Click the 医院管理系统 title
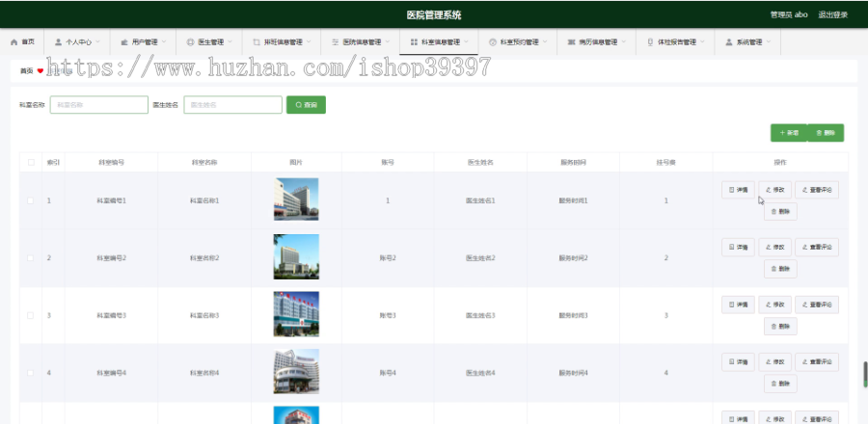Image resolution: width=868 pixels, height=424 pixels. [x=434, y=14]
